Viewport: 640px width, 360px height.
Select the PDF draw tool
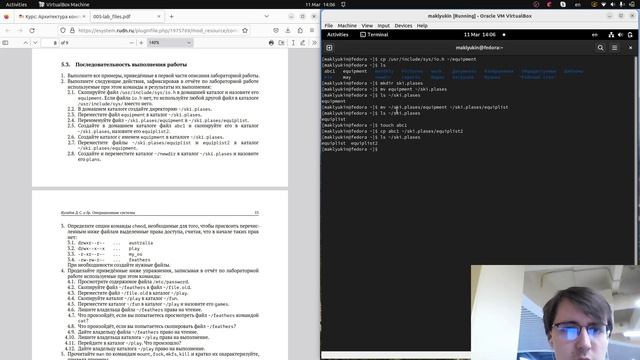[x=303, y=42]
